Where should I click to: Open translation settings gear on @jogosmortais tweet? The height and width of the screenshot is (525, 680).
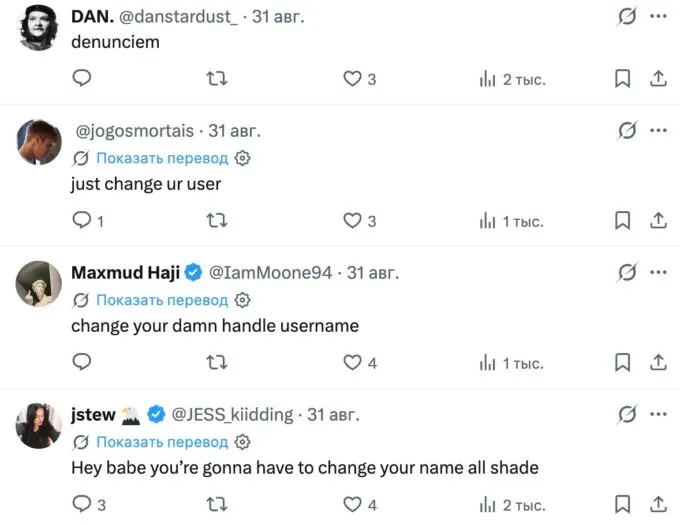point(242,158)
